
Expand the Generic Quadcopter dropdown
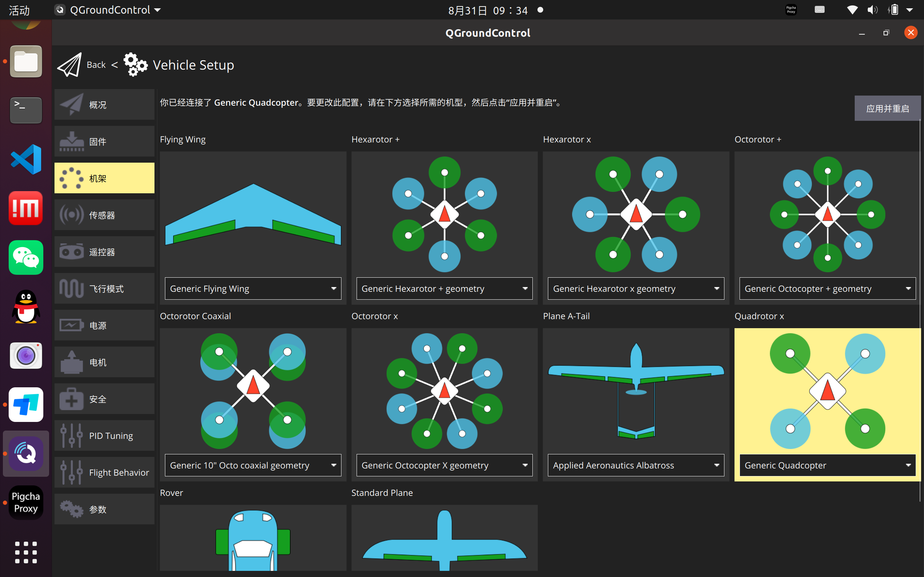pyautogui.click(x=827, y=465)
